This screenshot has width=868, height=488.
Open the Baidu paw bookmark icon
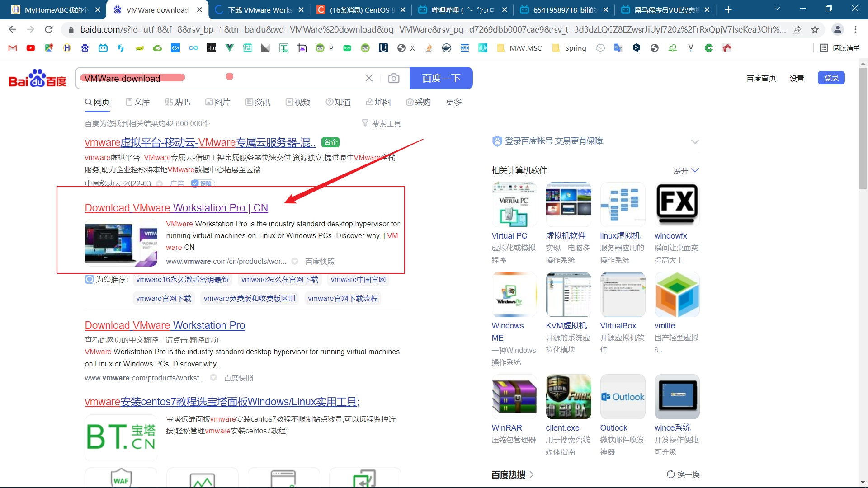pyautogui.click(x=85, y=48)
